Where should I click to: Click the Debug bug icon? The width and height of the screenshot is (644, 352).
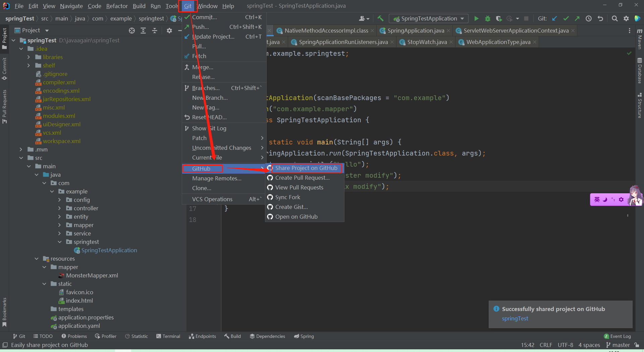(488, 18)
